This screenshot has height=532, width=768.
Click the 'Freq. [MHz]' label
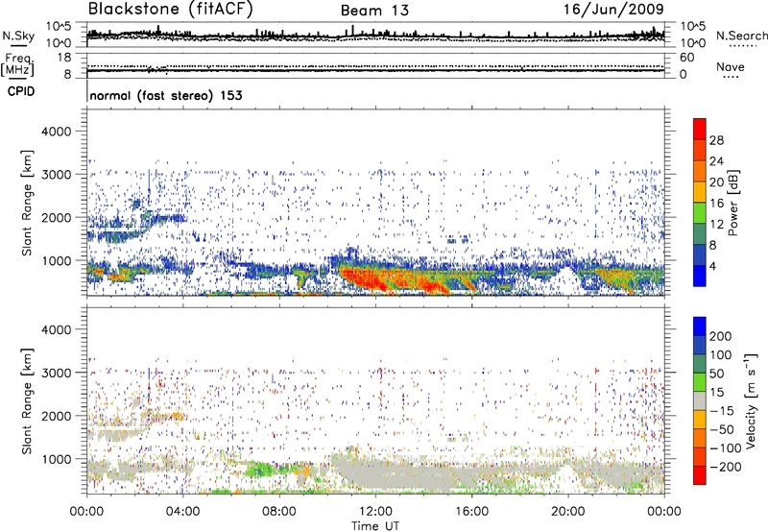coord(17,65)
